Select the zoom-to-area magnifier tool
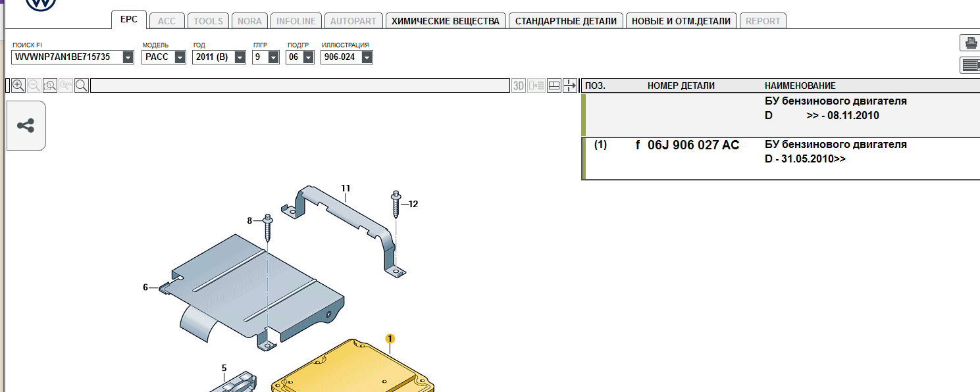This screenshot has height=392, width=980. coord(50,86)
